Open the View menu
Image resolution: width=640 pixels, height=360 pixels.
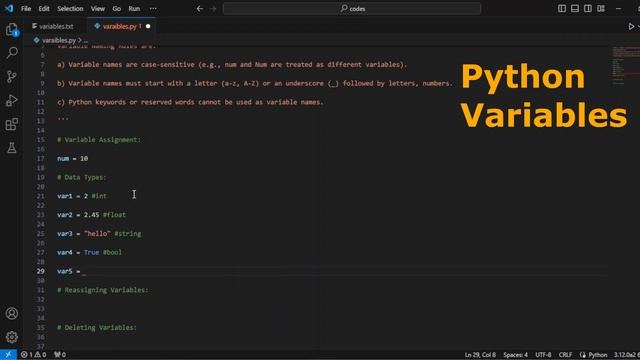98,9
